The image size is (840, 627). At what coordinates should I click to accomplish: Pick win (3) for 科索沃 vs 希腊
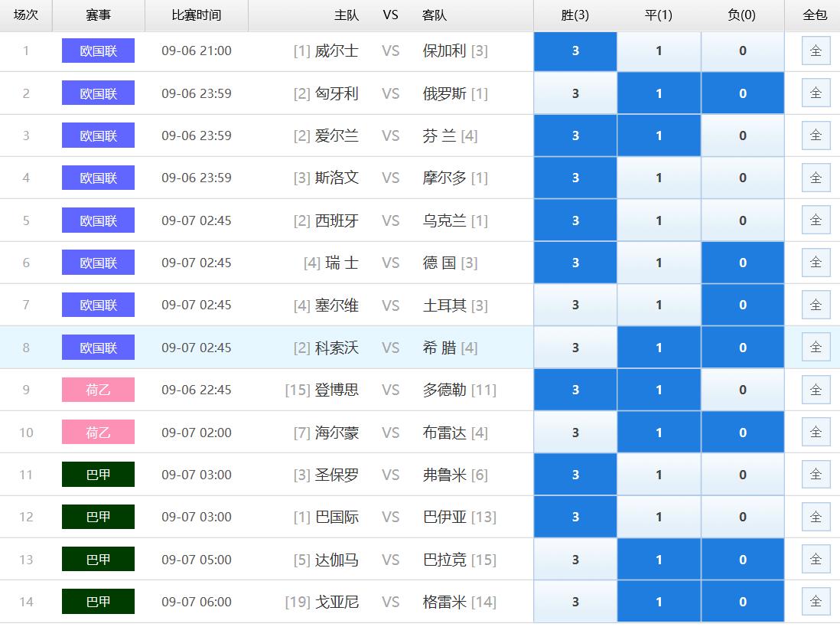(575, 348)
